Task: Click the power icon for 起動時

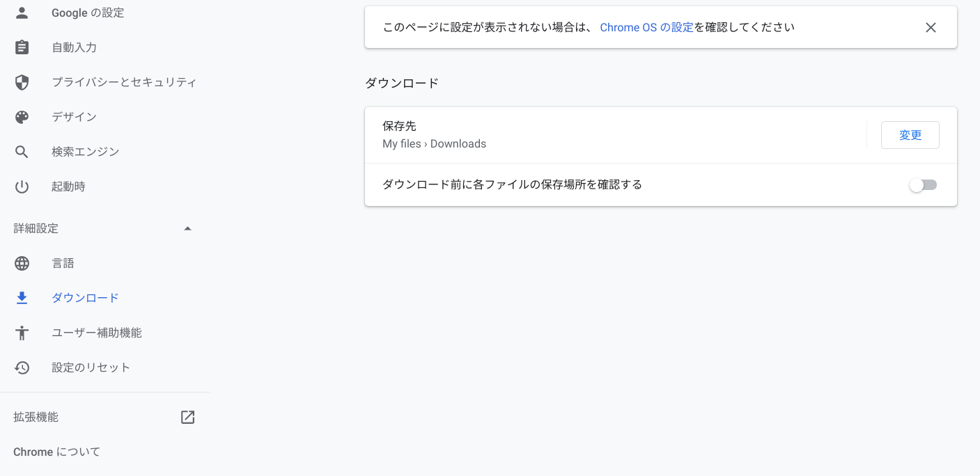Action: (x=22, y=187)
